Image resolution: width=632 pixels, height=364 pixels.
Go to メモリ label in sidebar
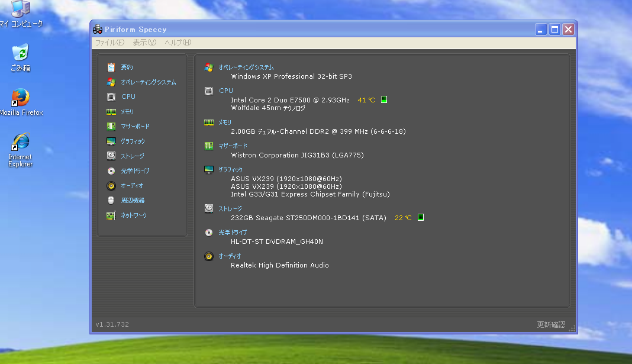coord(127,112)
